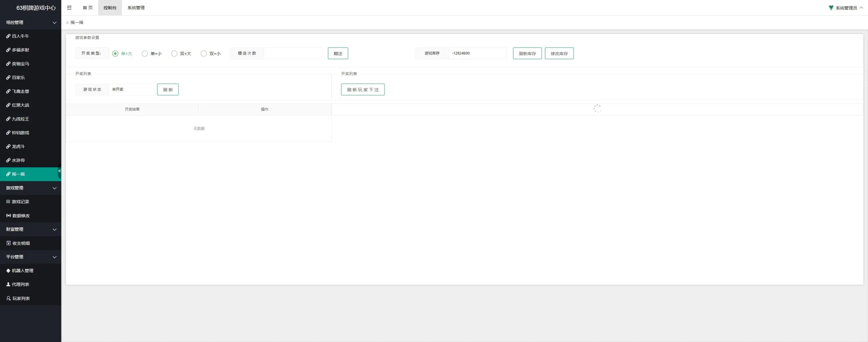Image resolution: width=868 pixels, height=342 pixels.
Task: Open the 水浒传 link icon
Action: tap(8, 160)
